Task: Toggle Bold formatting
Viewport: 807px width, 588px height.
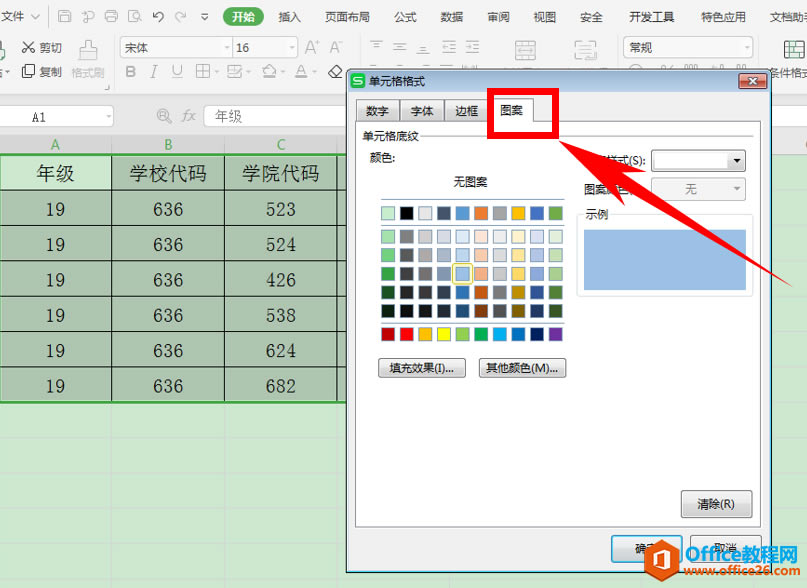Action: pos(131,72)
